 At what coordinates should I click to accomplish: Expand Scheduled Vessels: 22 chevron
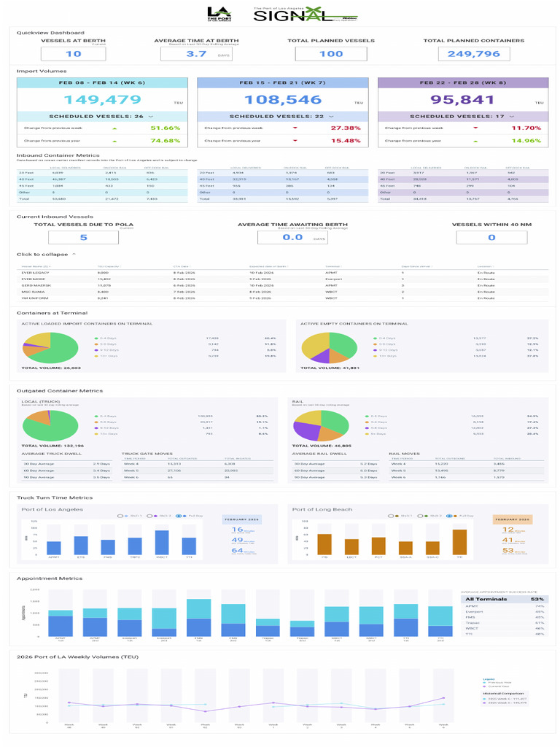point(332,116)
